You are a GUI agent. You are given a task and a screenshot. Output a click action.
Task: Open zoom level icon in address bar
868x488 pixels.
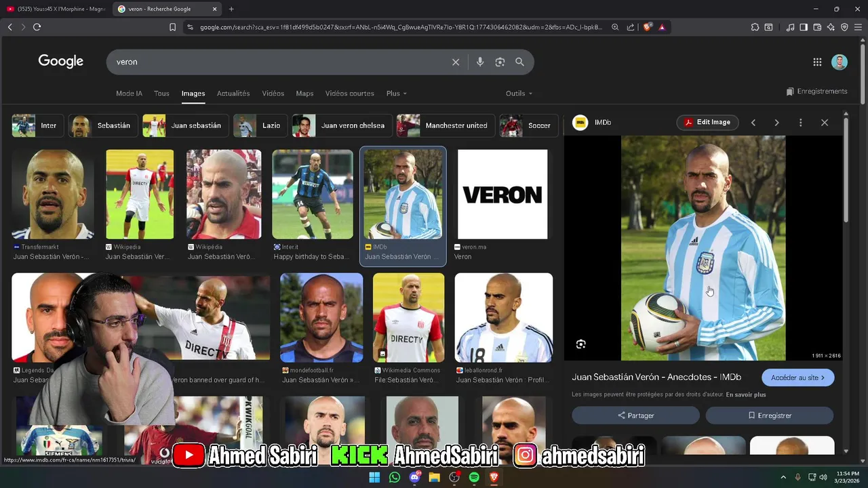(x=615, y=27)
